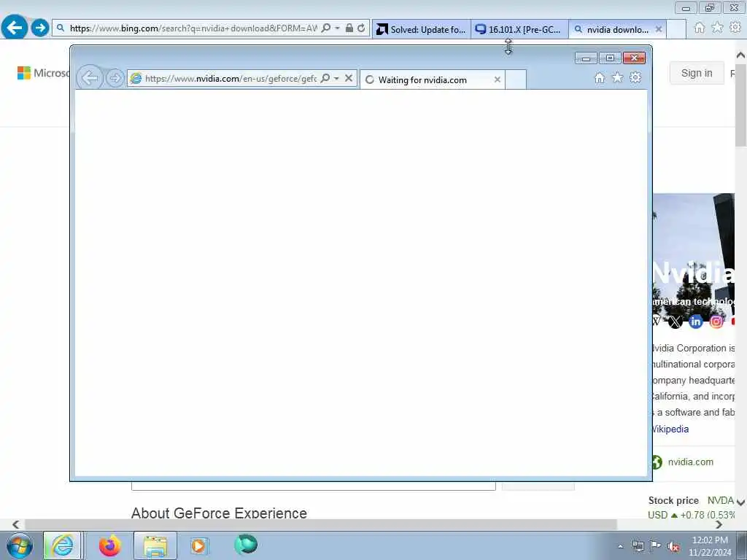747x560 pixels.
Task: Click scroll up arrow on Bing page scrollbar
Action: click(741, 55)
